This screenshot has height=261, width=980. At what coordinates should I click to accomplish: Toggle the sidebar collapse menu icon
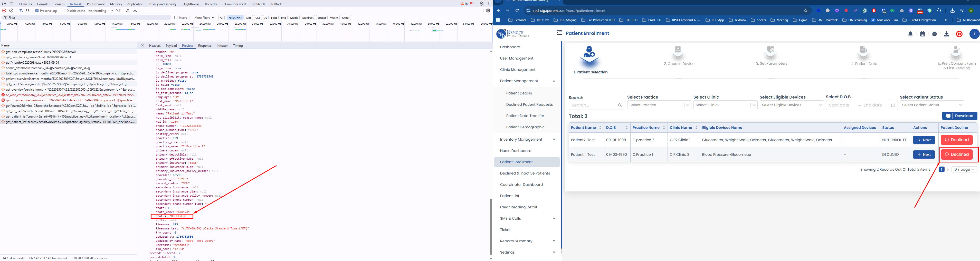coord(559,33)
